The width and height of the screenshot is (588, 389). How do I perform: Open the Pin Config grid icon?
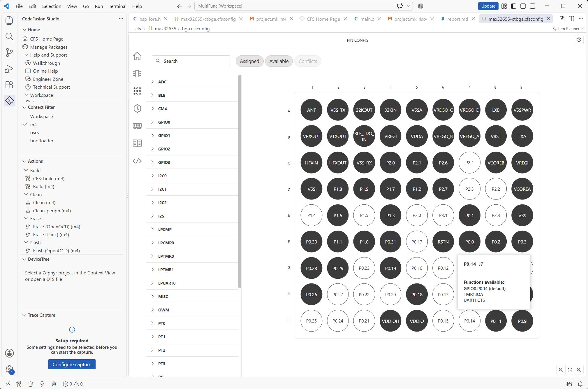point(137,91)
